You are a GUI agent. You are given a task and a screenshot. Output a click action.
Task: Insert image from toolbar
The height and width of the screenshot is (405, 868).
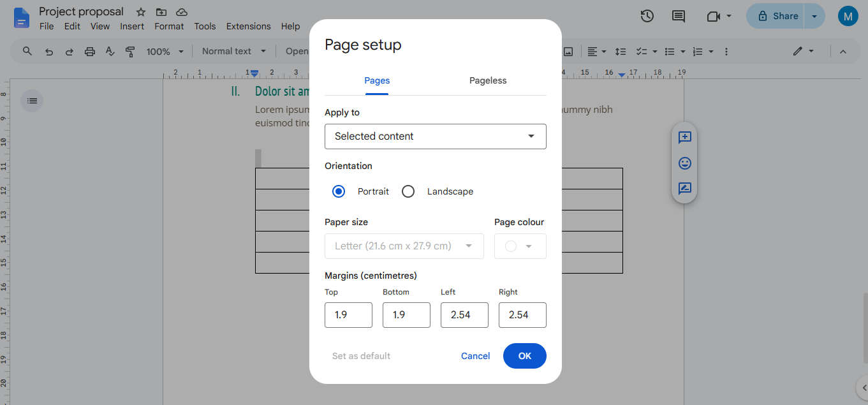click(568, 52)
